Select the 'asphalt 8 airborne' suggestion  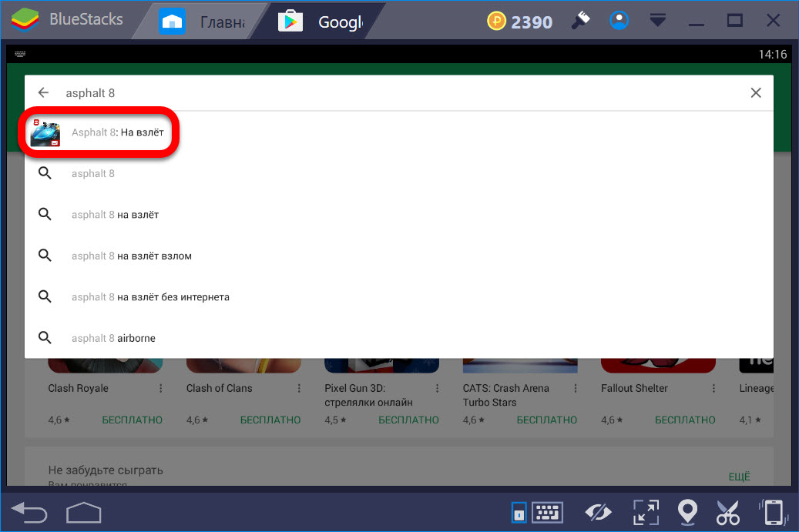coord(113,338)
